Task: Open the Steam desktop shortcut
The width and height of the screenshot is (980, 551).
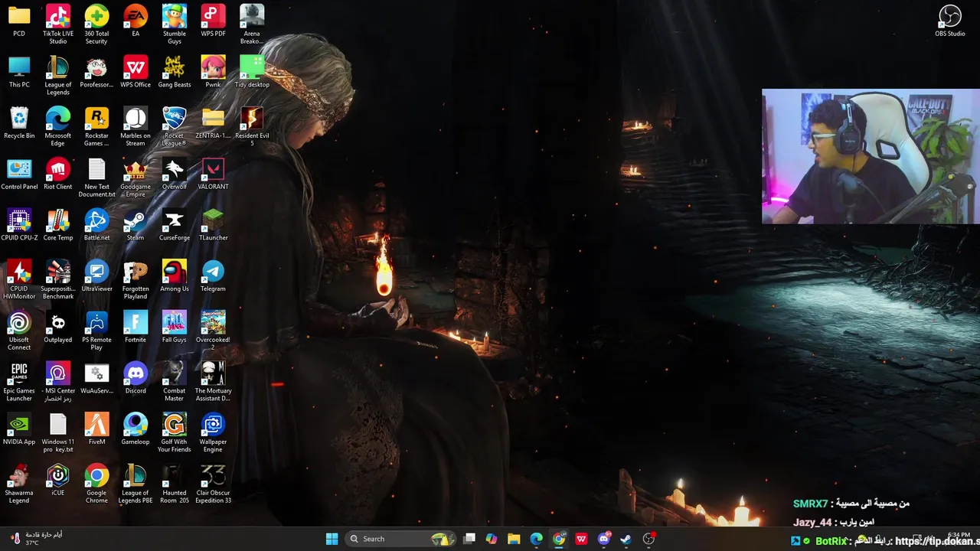Action: click(136, 225)
